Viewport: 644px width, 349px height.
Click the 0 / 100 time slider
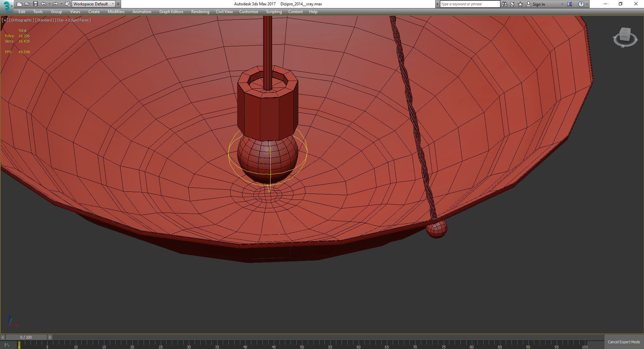click(26, 337)
